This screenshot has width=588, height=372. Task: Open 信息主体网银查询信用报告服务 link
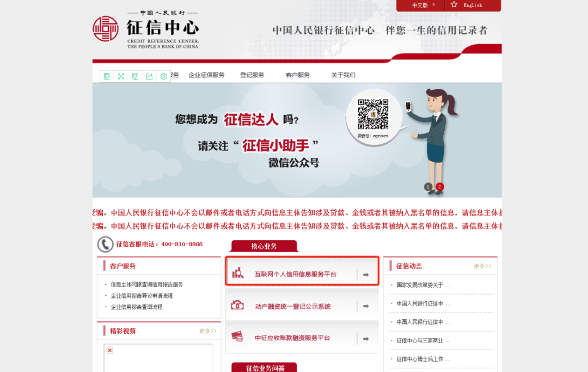tap(146, 285)
